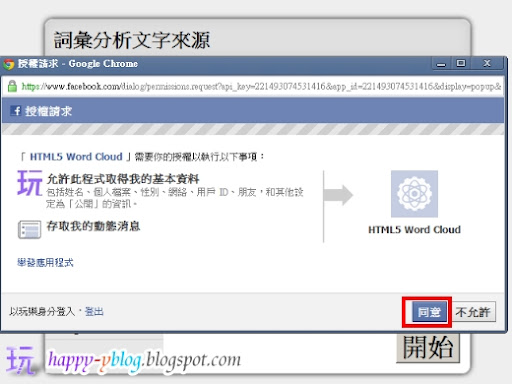Click the 授權請求 dialog header title
The height and width of the screenshot is (384, 512).
[48, 111]
